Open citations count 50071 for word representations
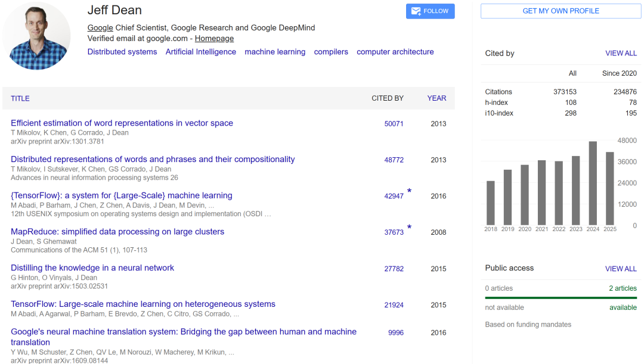The image size is (644, 364). (x=394, y=124)
